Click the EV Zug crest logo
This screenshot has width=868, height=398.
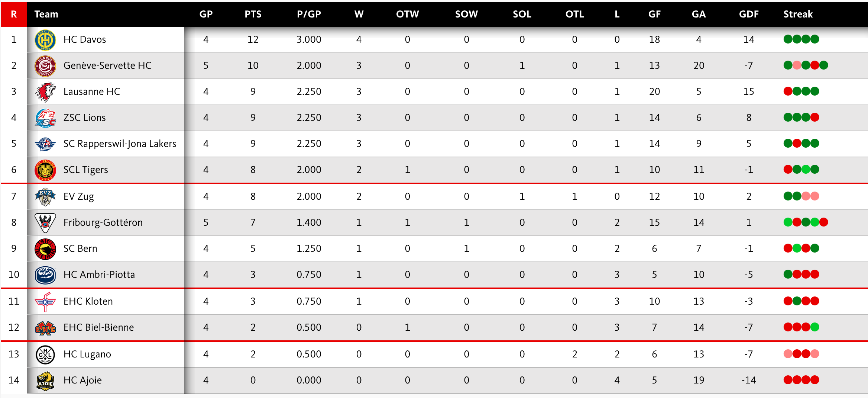point(45,197)
